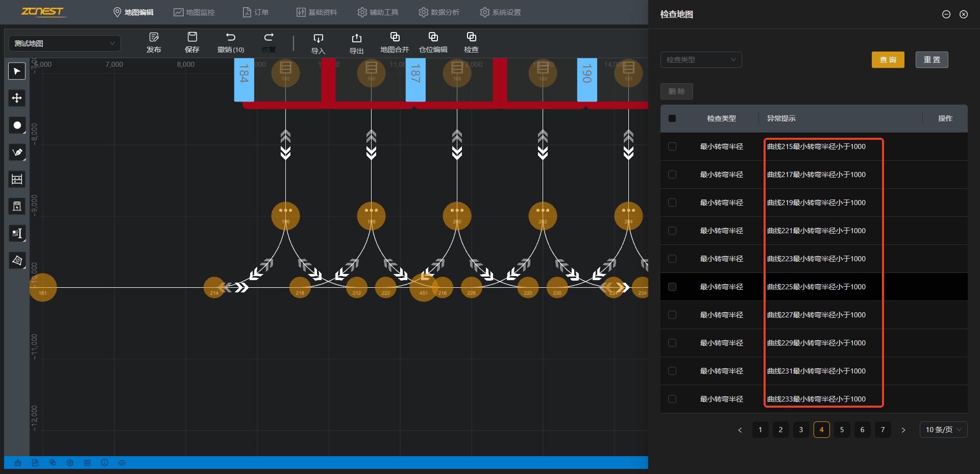Expand the 检查类型 filter dropdown
The height and width of the screenshot is (474, 980).
pos(701,60)
